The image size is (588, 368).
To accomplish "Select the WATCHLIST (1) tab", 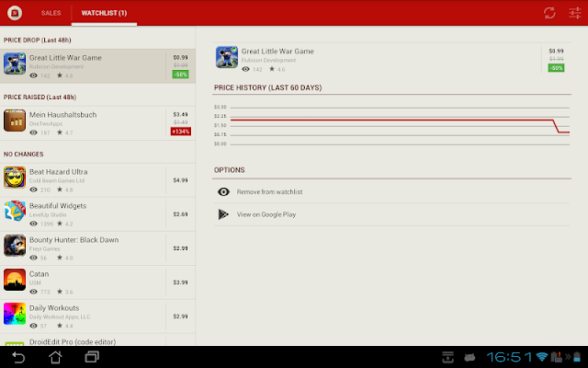I will pyautogui.click(x=104, y=13).
